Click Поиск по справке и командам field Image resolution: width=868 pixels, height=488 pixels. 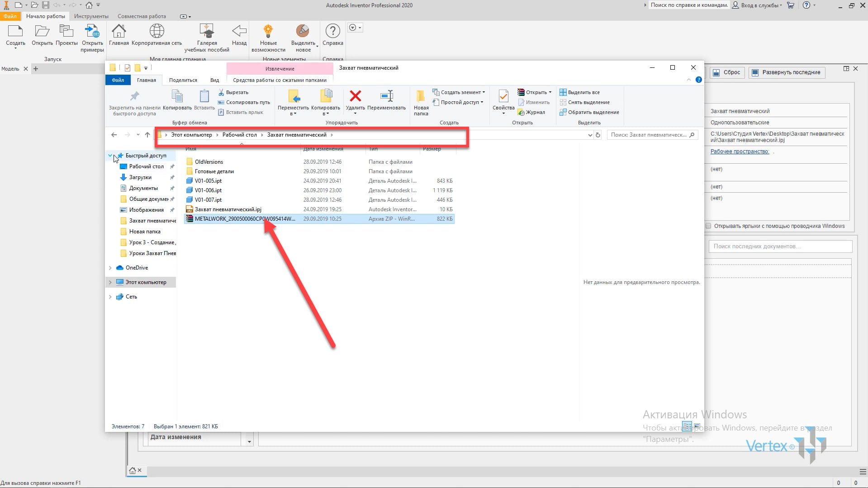[689, 5]
